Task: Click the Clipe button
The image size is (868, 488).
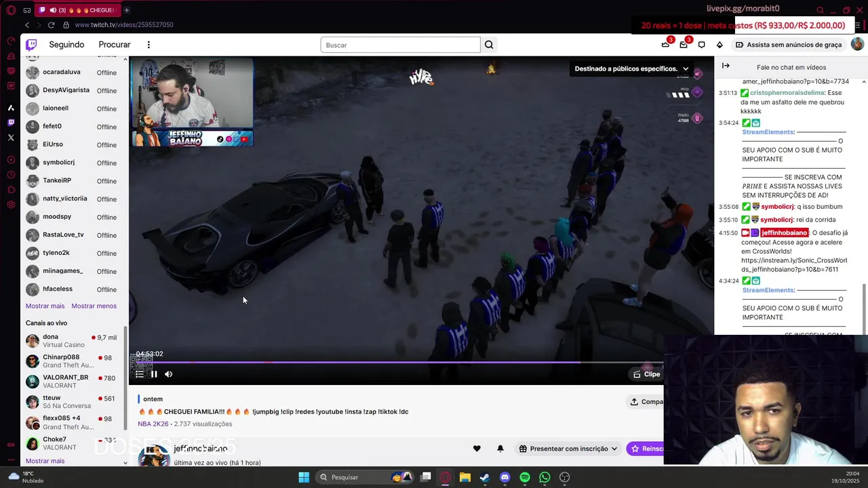Action: coord(646,374)
